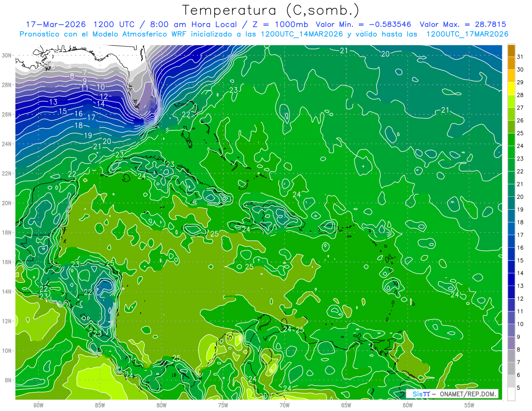Click the contour label 9 on the map

[85, 81]
